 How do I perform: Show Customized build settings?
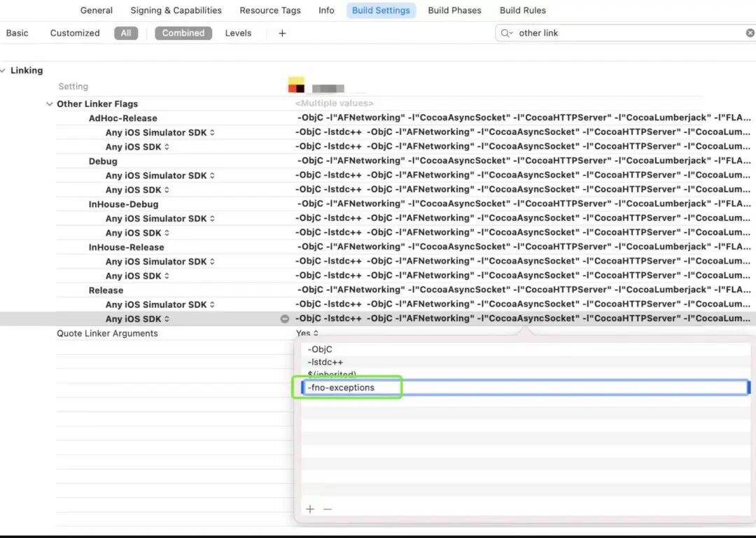(75, 33)
